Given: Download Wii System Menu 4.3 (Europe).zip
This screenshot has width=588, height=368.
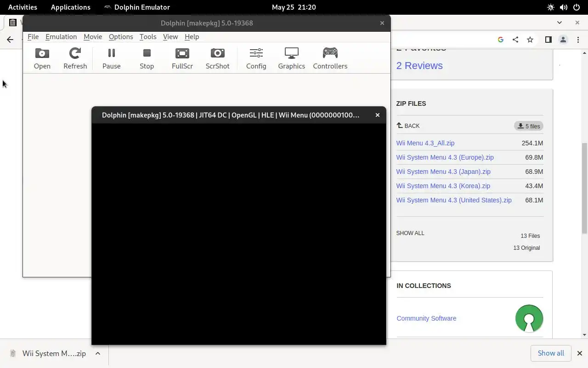Looking at the screenshot, I should [445, 157].
